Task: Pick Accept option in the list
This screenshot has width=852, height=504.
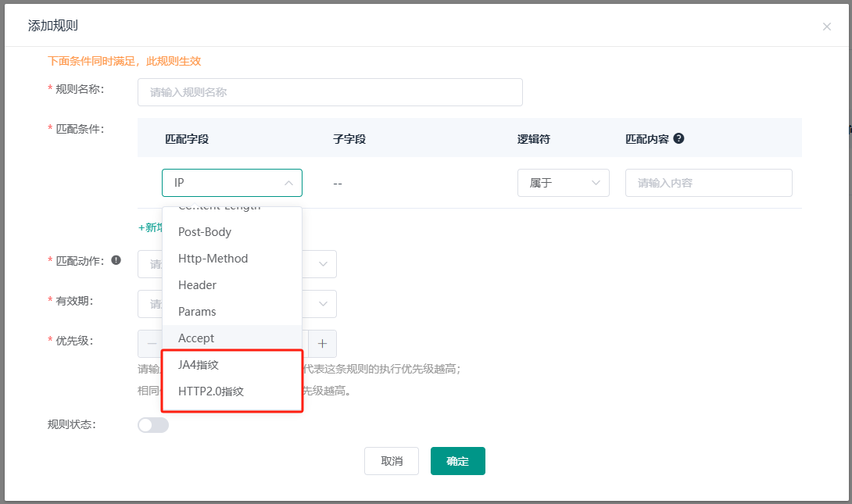Action: (196, 338)
